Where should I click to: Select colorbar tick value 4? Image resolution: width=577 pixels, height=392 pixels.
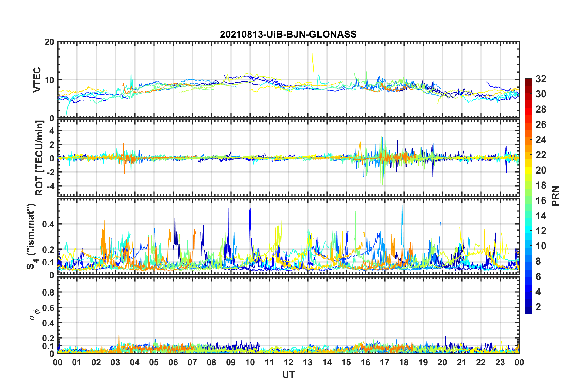538,292
